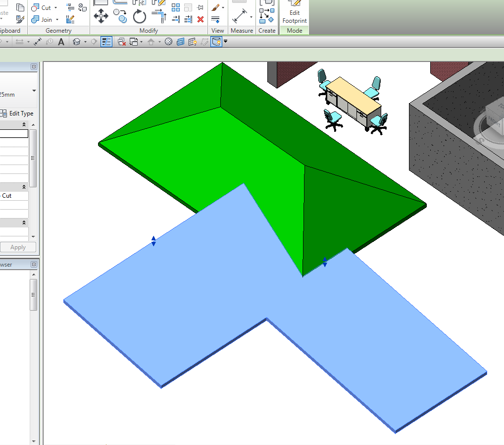Click the Close Hidden Windows icon
This screenshot has width=504, height=445.
click(x=121, y=42)
